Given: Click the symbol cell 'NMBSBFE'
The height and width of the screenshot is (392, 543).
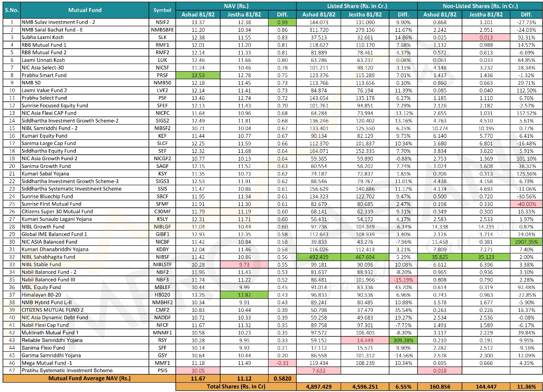Looking at the screenshot, I should tap(162, 30).
